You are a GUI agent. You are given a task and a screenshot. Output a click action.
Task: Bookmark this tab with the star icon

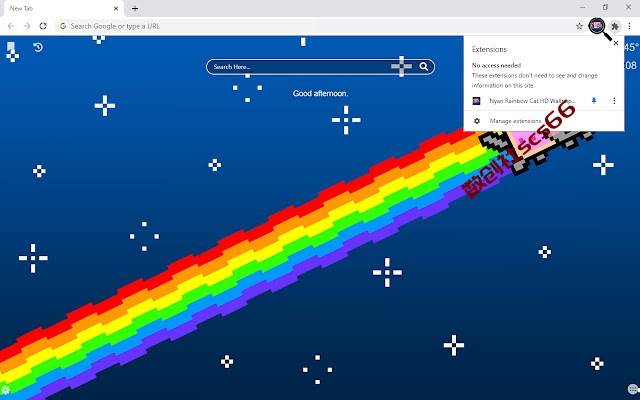click(x=579, y=26)
